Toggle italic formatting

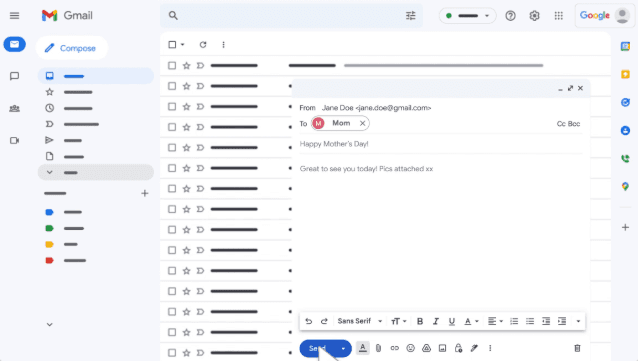click(x=436, y=321)
